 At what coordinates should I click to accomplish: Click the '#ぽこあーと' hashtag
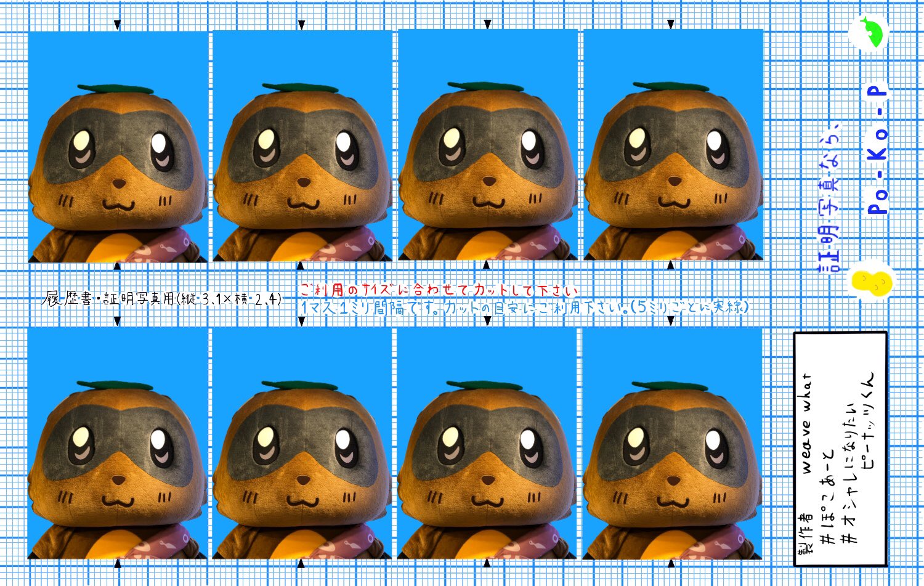point(827,498)
